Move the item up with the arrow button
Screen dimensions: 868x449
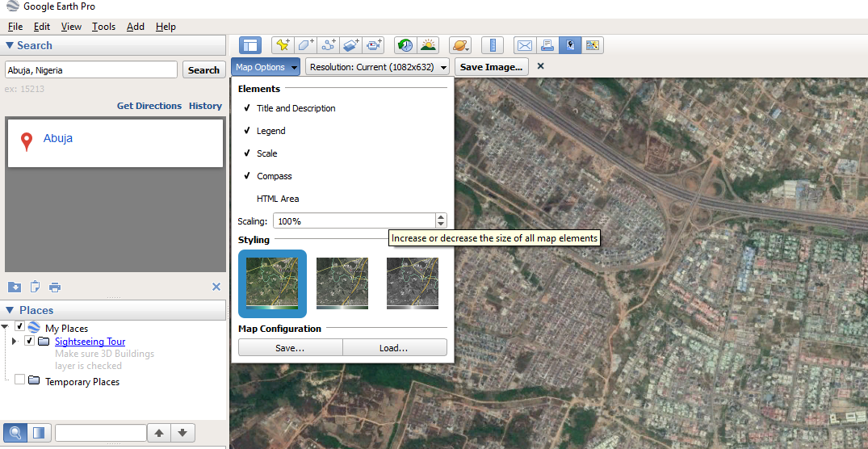[x=159, y=432]
